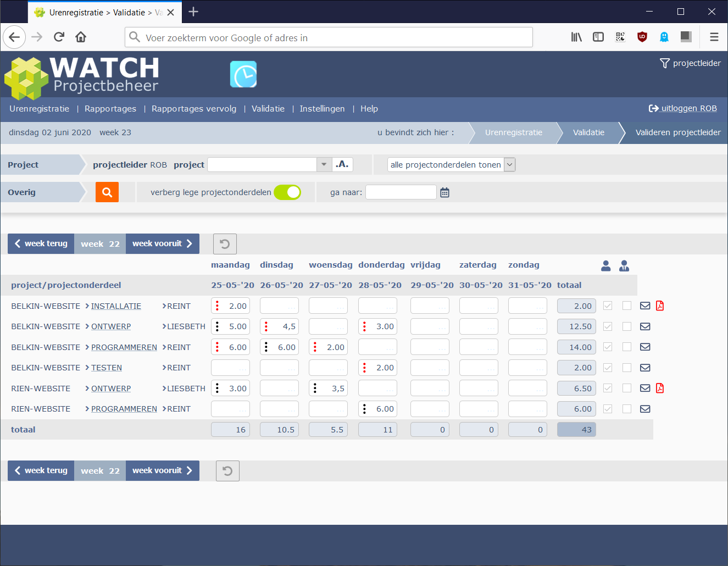Image resolution: width=728 pixels, height=566 pixels.
Task: Open the Firefox hamburger menu
Action: (x=714, y=37)
